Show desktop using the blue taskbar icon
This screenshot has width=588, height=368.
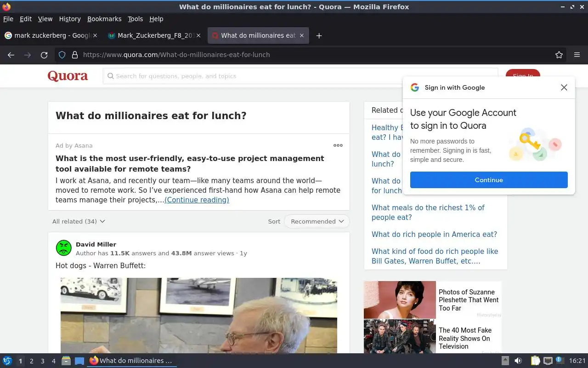pos(79,361)
